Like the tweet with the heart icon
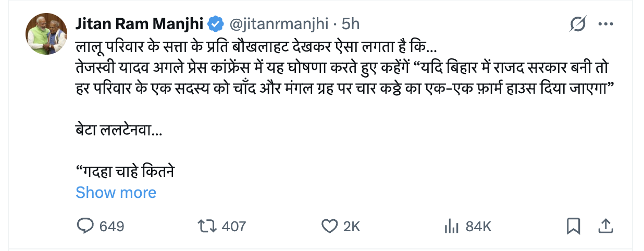The height and width of the screenshot is (251, 644). (x=329, y=226)
